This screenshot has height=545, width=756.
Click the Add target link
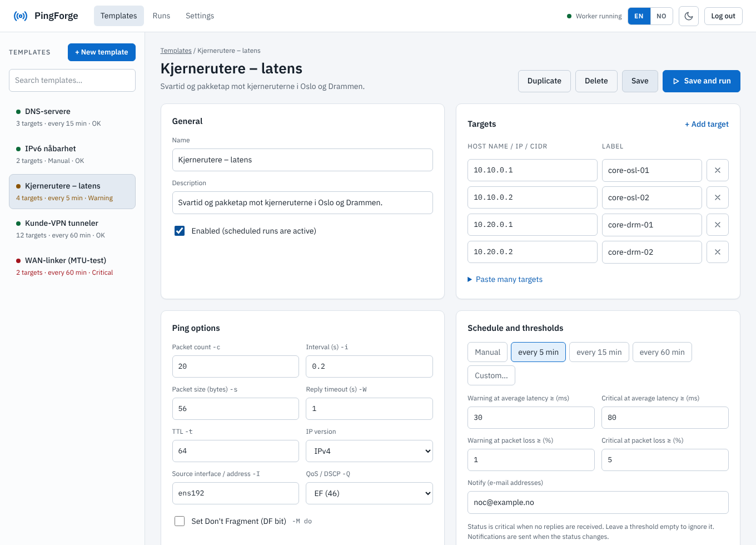tap(707, 124)
